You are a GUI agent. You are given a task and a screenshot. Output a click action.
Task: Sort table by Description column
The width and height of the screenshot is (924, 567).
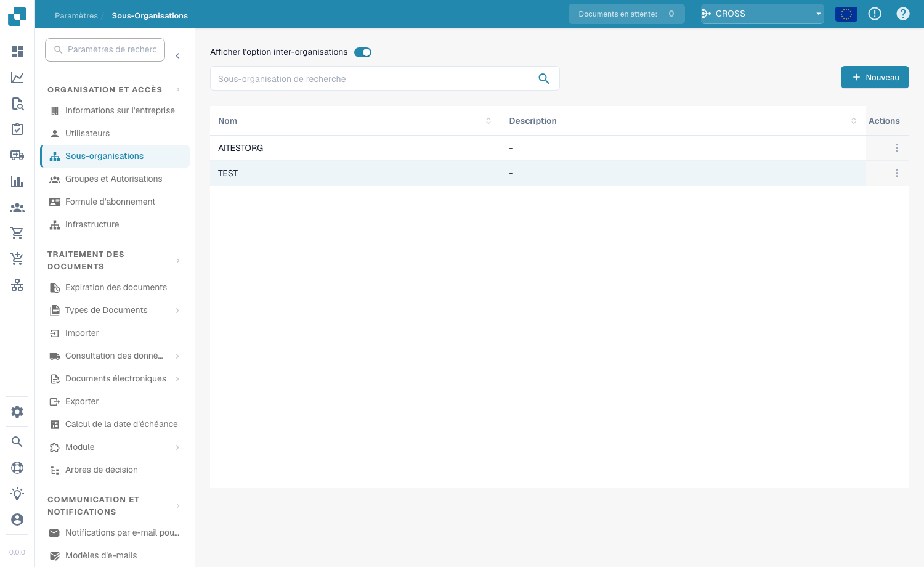(x=854, y=121)
